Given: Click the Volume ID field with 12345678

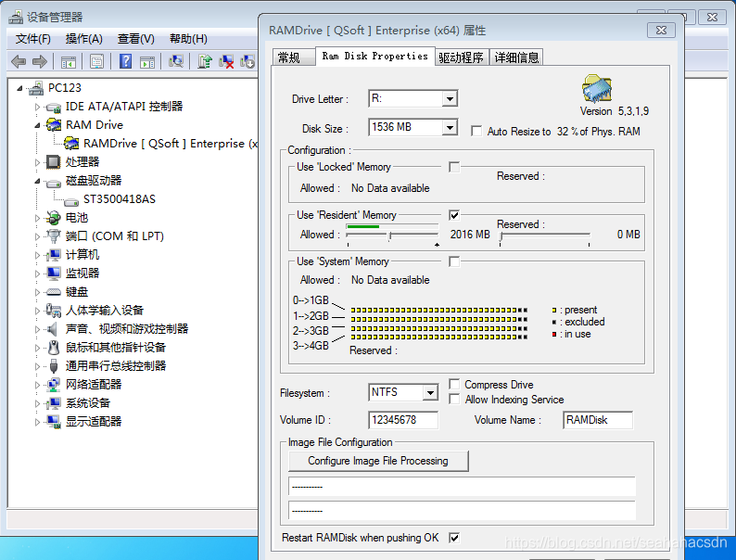Looking at the screenshot, I should pos(403,420).
